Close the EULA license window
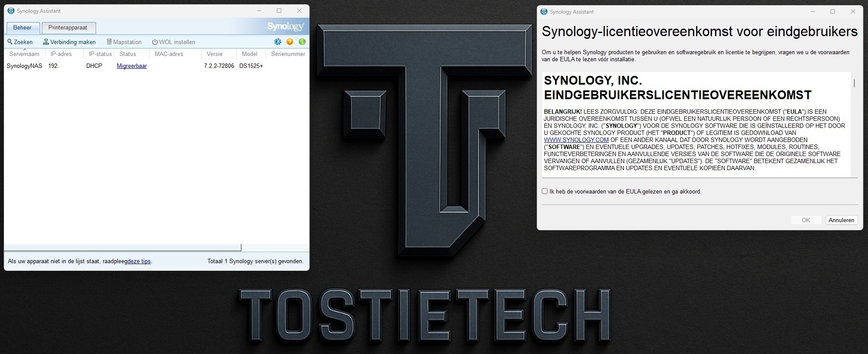Viewport: 868px width, 354px height. 853,11
